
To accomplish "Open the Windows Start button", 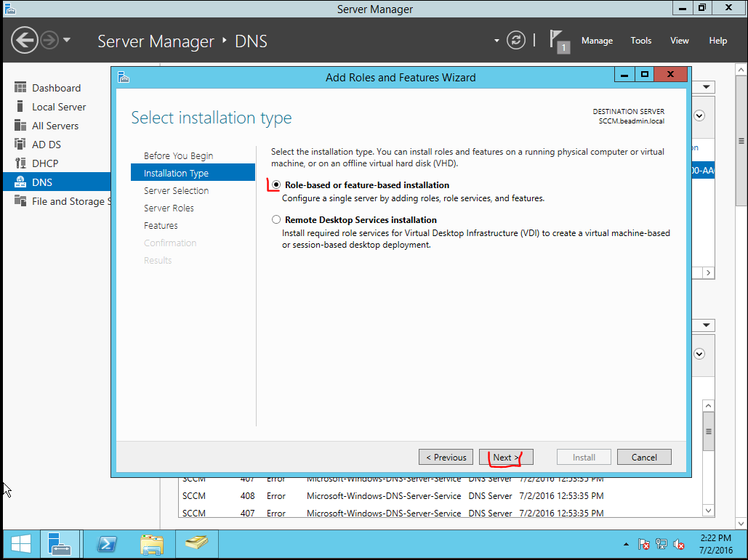I will click(x=21, y=544).
